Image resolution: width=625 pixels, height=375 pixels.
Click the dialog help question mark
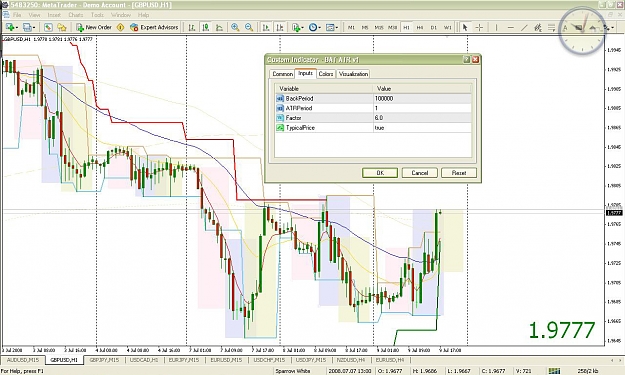pos(466,59)
